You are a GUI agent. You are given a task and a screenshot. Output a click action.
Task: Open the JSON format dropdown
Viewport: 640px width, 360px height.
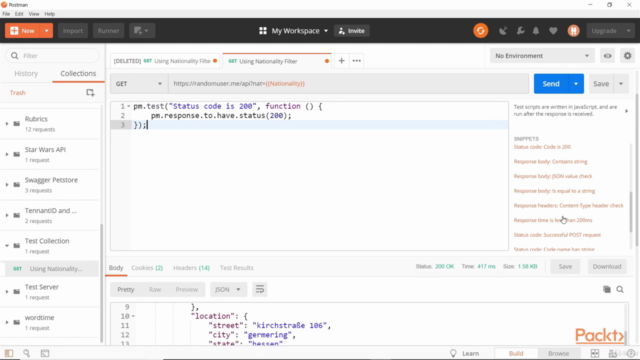pos(228,289)
